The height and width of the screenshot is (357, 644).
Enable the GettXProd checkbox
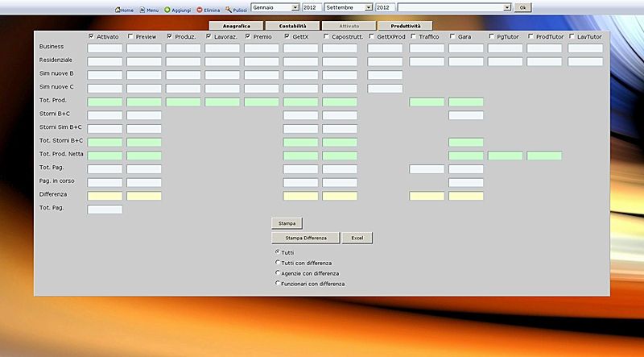pos(371,36)
